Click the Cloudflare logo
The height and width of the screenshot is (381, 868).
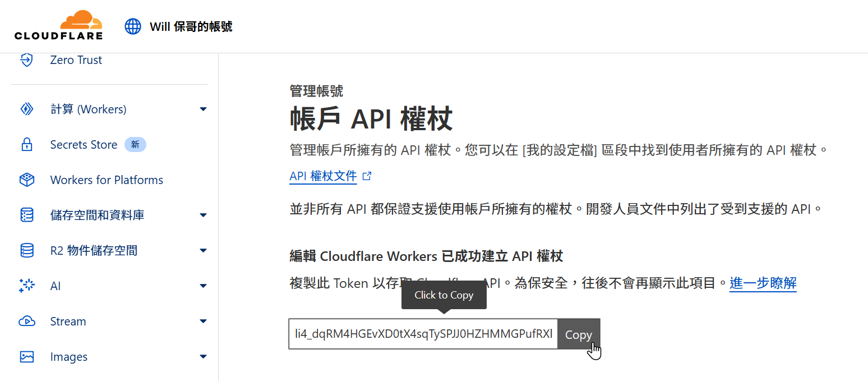point(58,25)
